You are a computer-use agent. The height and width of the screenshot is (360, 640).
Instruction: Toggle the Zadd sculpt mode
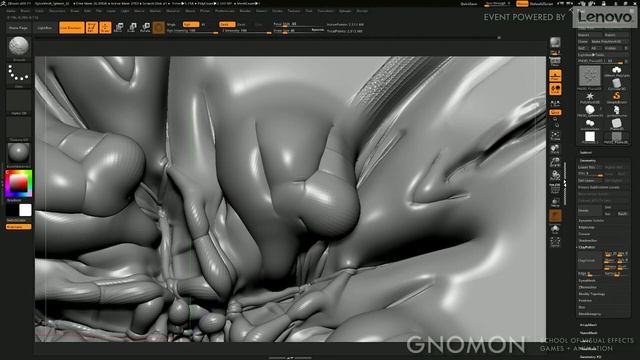coord(227,24)
